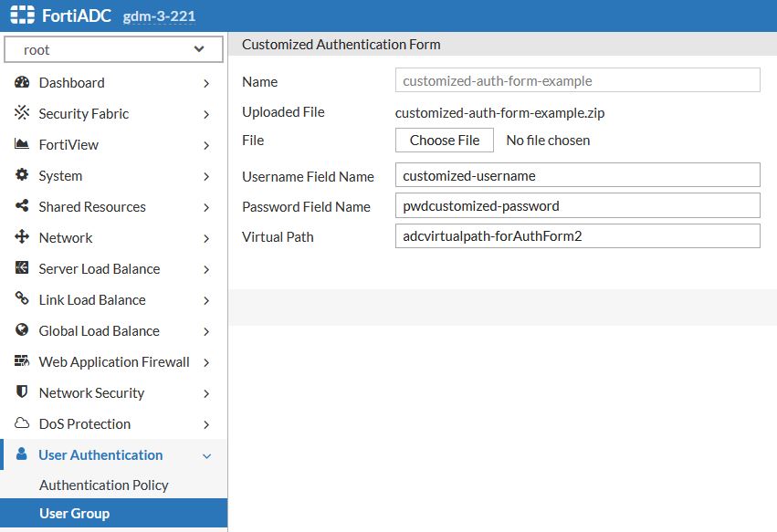
Task: Select the Network arrows icon
Action: (x=21, y=237)
